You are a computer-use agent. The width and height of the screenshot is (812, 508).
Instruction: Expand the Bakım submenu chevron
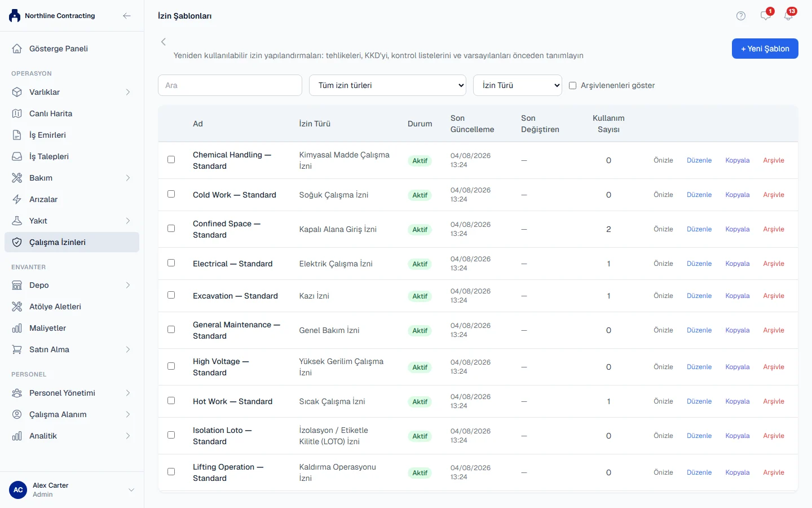tap(128, 178)
